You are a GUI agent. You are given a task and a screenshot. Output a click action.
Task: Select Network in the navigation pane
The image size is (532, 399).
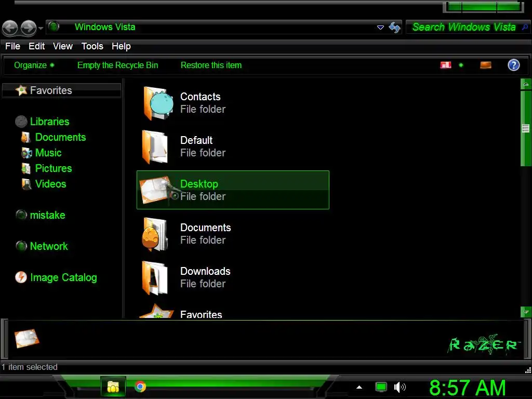pyautogui.click(x=49, y=246)
